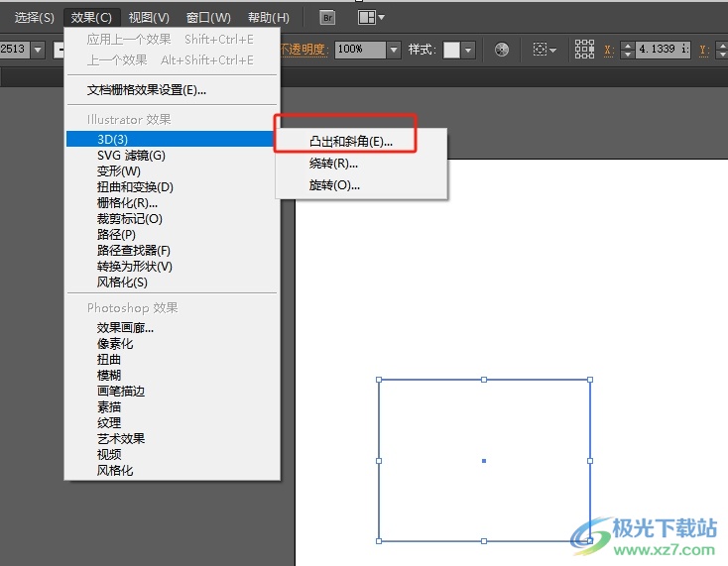Screen dimensions: 728x566
Task: Open the 效果(C) menu
Action: tap(91, 18)
